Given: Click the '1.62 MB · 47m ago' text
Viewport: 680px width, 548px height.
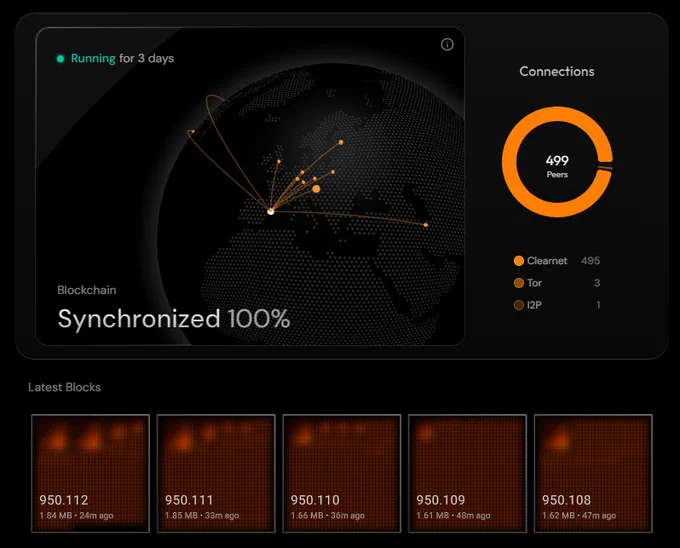Looking at the screenshot, I should point(579,515).
